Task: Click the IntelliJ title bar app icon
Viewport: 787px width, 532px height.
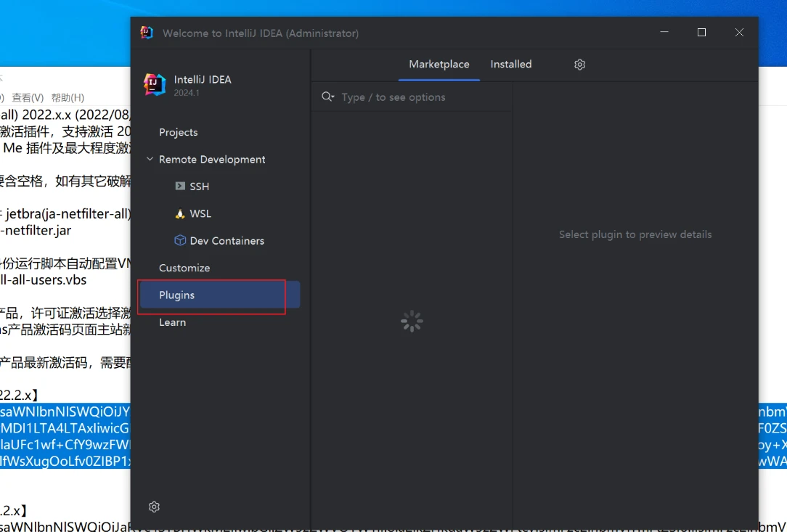Action: [147, 33]
